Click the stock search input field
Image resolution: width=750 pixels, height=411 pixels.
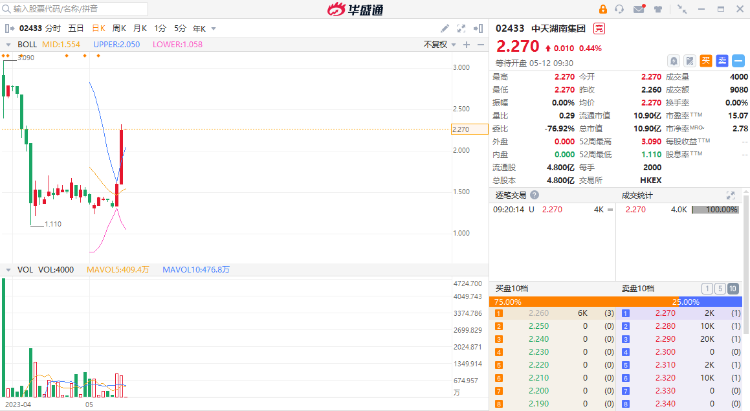click(x=74, y=9)
